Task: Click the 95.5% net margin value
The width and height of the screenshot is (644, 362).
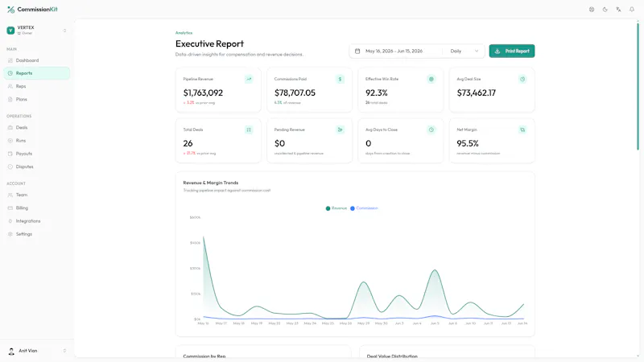Action: [468, 143]
